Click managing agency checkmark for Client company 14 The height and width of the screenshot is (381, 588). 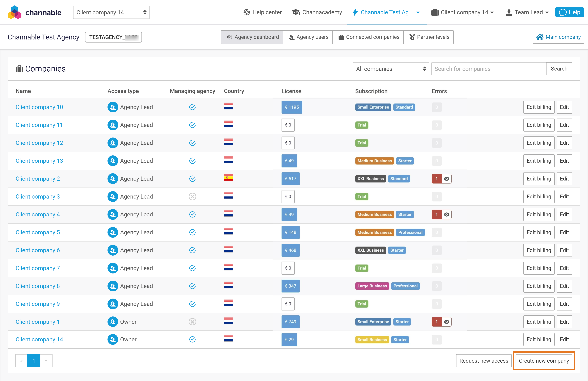(192, 340)
